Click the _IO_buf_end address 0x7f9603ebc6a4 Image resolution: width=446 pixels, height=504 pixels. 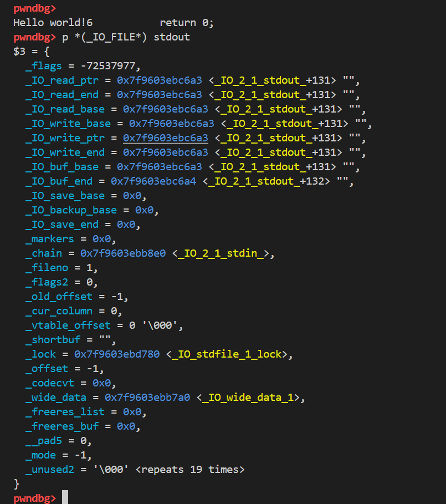tap(153, 181)
